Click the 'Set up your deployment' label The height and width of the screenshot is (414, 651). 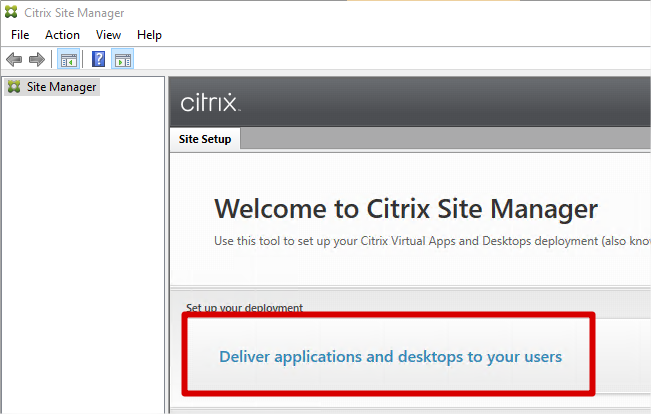[244, 308]
